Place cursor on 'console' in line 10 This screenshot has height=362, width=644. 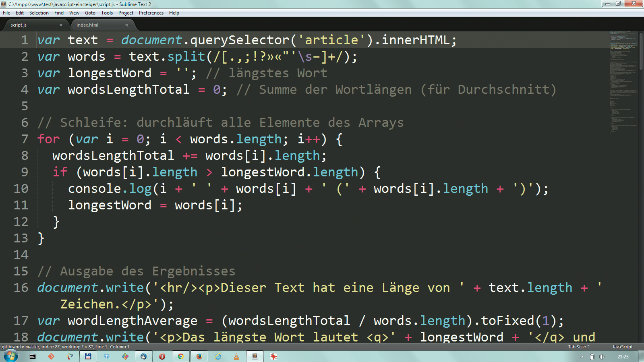point(95,188)
